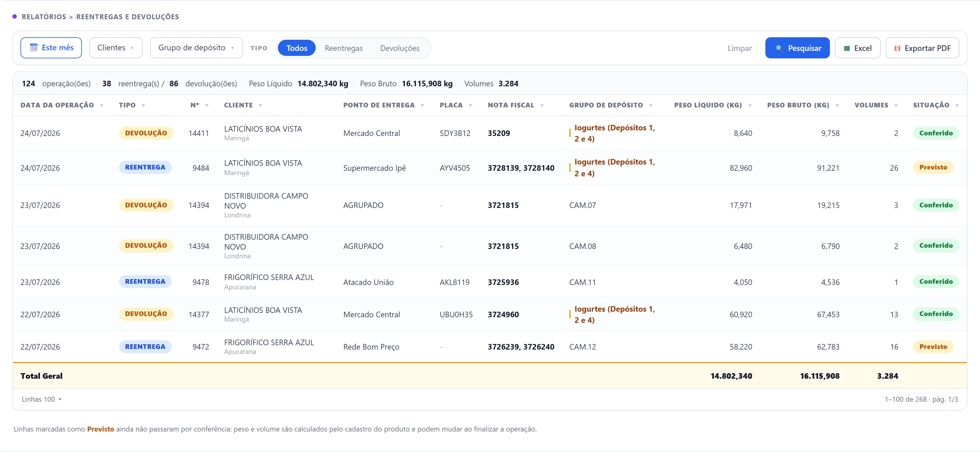
Task: Click the spreadsheet icon on Excel button
Action: pos(847,48)
